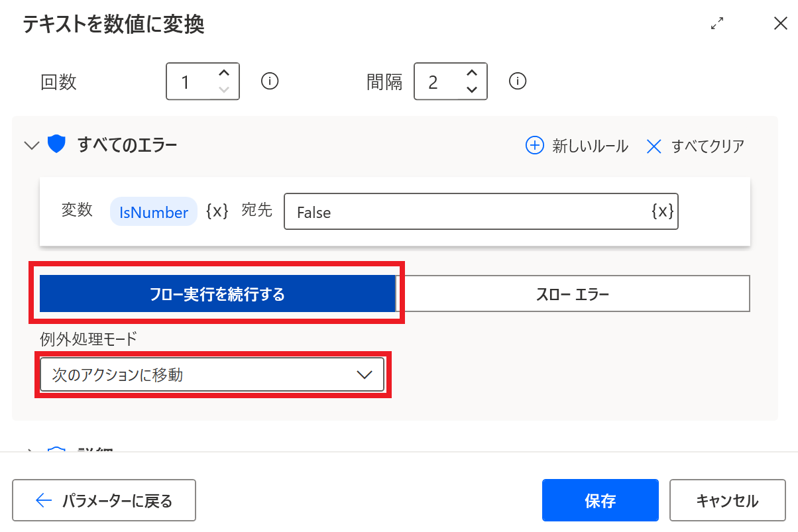Increase the 間隔 value with up arrow
798x532 pixels.
(x=471, y=73)
